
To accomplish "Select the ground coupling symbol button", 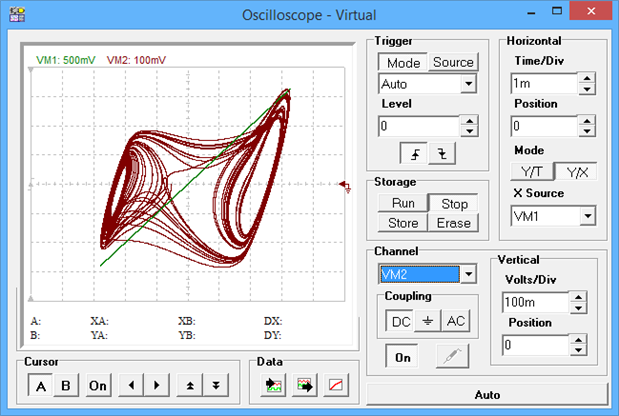I will tap(428, 321).
